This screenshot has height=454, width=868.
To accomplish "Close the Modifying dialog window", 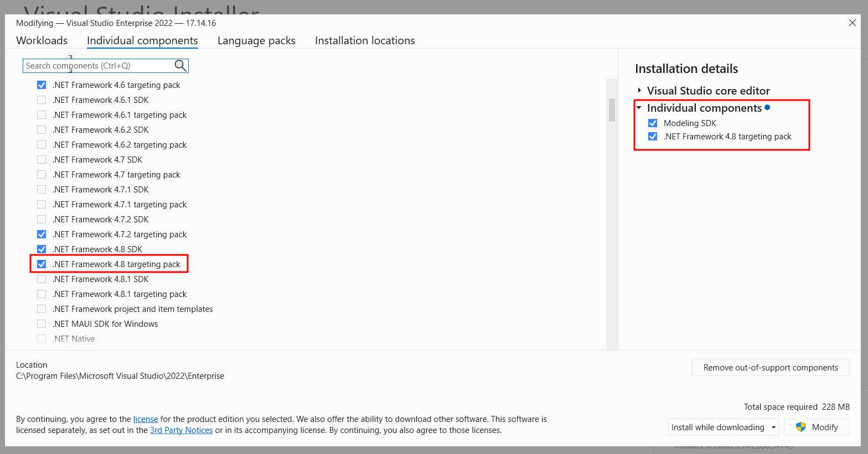I will [852, 23].
